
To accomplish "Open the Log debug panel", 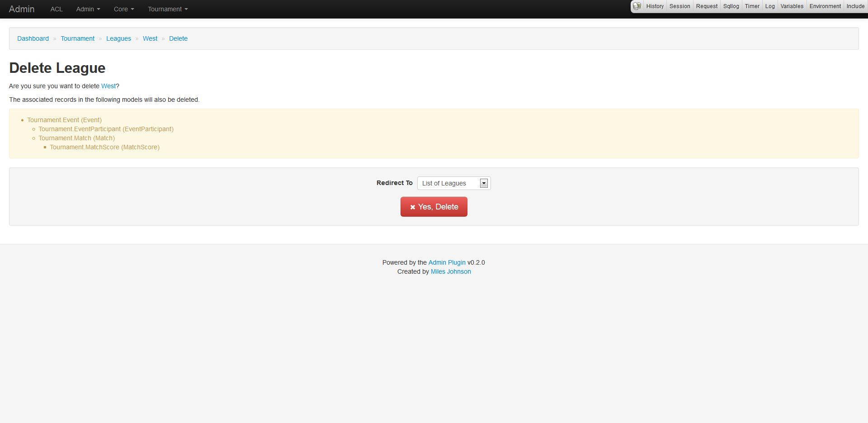I will (x=770, y=6).
